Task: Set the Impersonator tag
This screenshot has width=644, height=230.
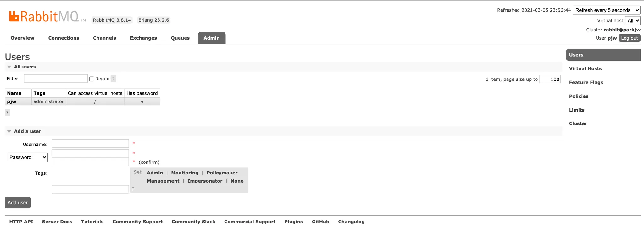Action: point(205,181)
